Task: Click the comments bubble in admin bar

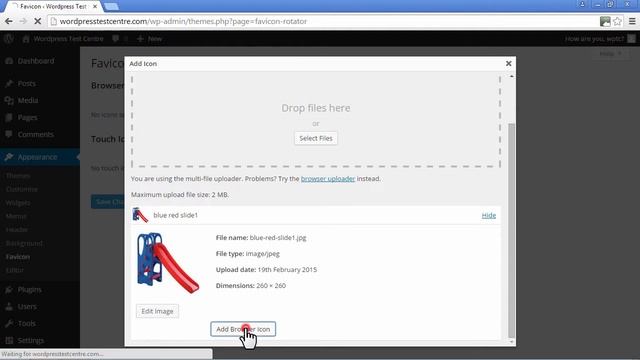Action: tap(116, 39)
